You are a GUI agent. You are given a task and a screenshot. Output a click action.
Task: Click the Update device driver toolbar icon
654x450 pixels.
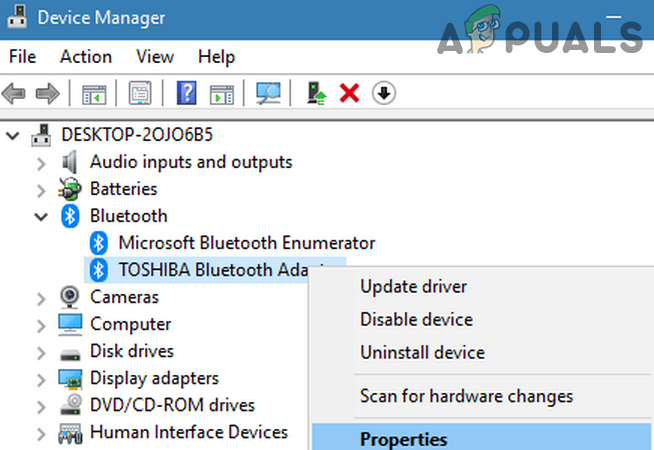pyautogui.click(x=317, y=93)
